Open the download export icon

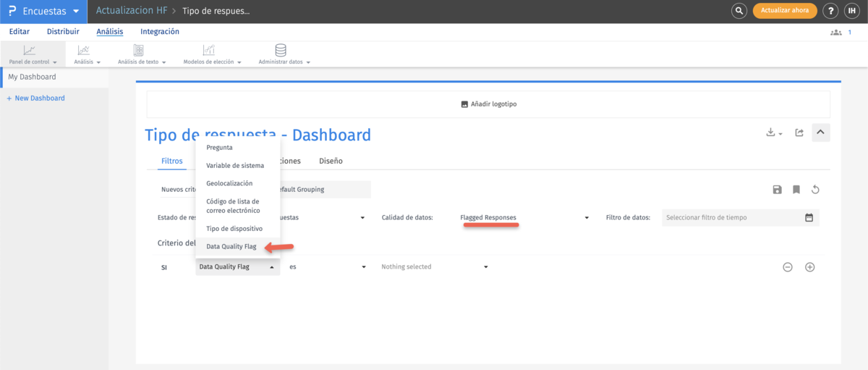[774, 133]
